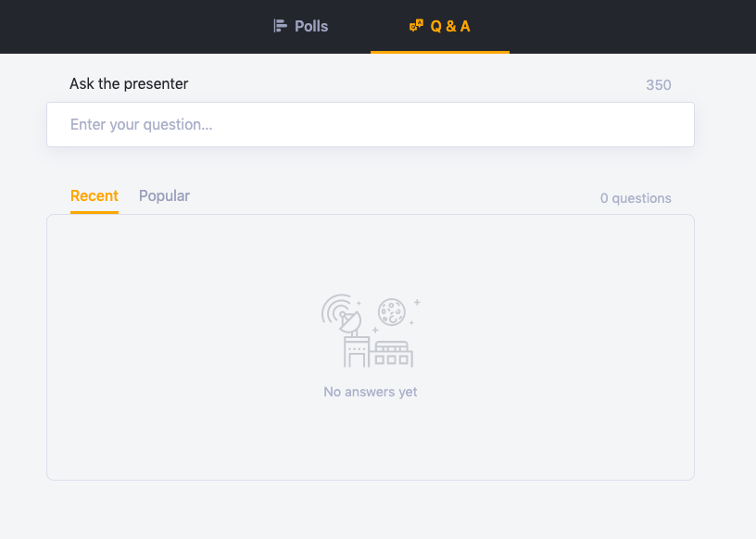
Task: Show Recent questions tab
Action: click(94, 195)
